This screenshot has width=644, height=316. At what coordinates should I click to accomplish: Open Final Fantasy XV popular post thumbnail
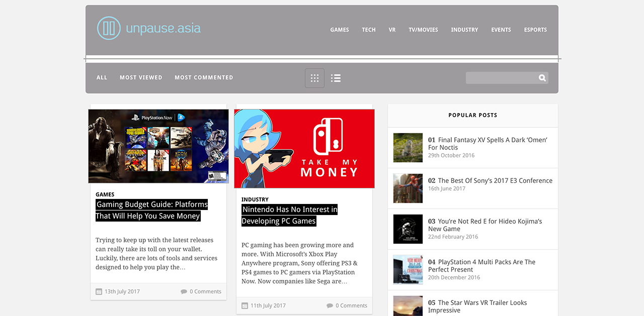coord(408,148)
